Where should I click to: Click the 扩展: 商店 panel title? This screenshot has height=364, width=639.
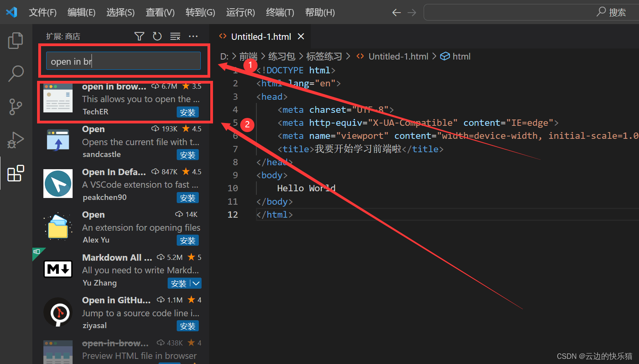[x=63, y=37]
